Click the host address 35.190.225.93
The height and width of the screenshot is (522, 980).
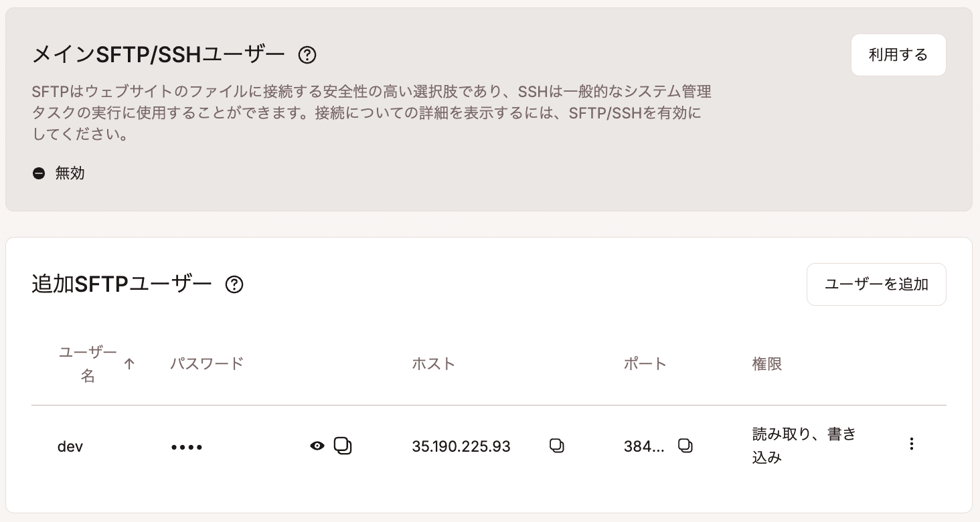[461, 446]
